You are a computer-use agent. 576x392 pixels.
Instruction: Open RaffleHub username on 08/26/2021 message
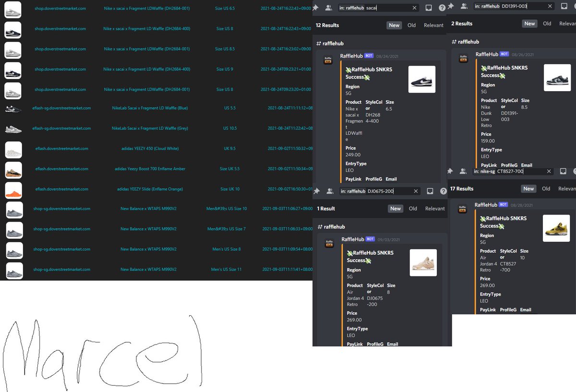pyautogui.click(x=487, y=54)
